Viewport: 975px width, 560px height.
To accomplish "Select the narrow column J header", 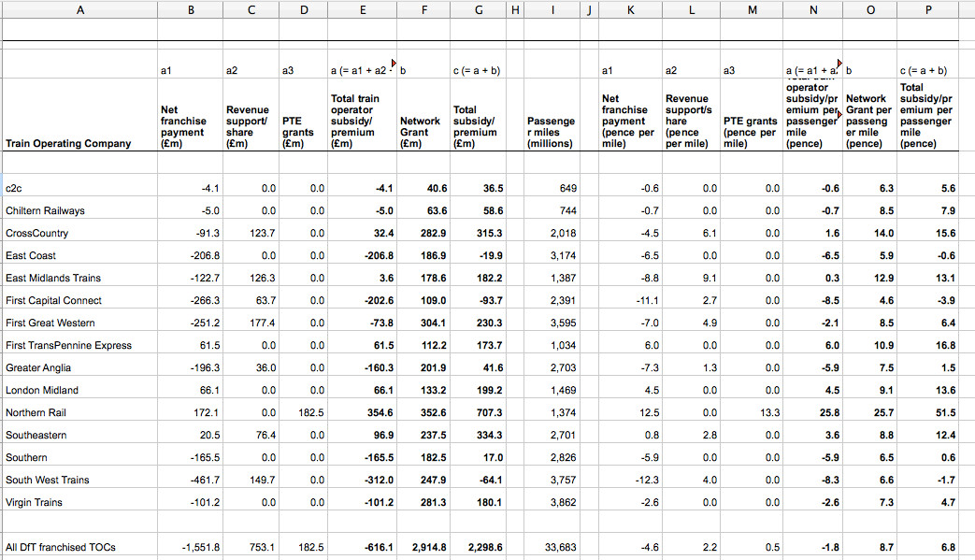I will pyautogui.click(x=588, y=9).
